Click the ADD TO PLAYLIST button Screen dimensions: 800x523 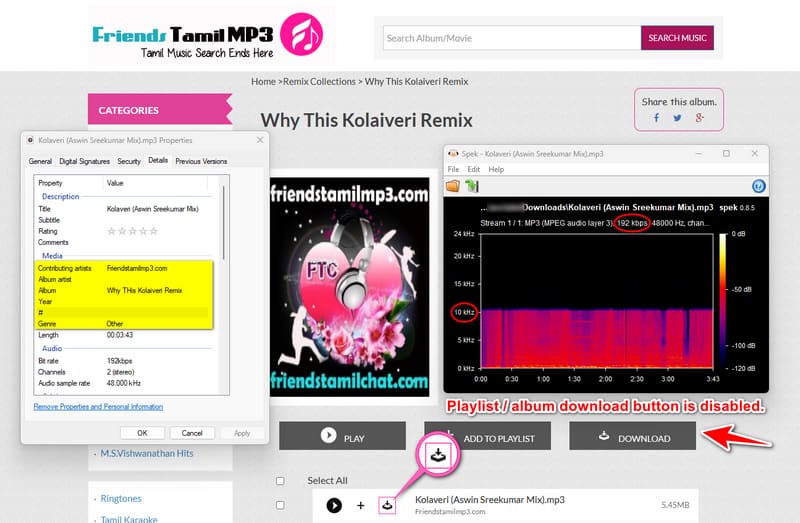487,436
